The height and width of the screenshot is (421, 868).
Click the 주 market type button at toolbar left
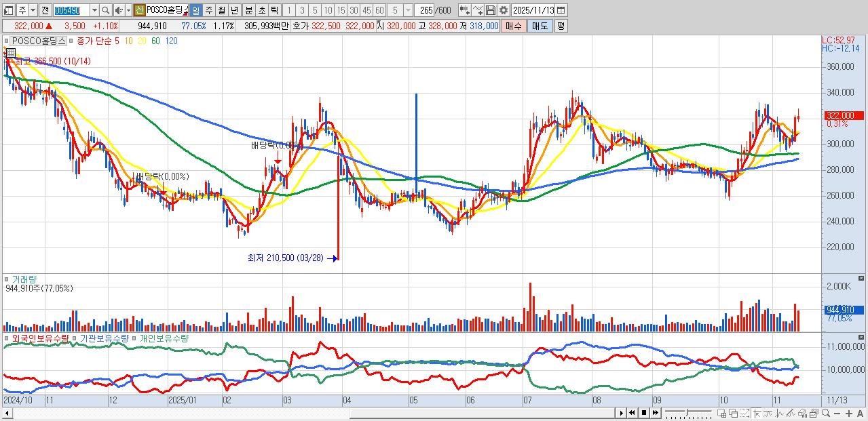(22, 10)
